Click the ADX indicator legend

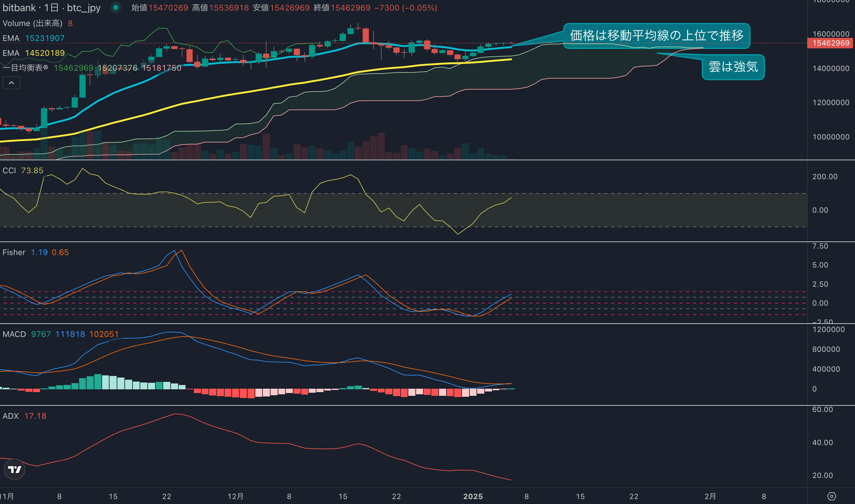click(x=11, y=416)
